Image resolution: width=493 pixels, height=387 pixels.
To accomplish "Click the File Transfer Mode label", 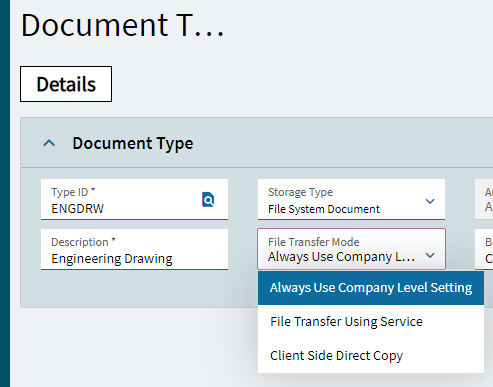I will point(314,242).
